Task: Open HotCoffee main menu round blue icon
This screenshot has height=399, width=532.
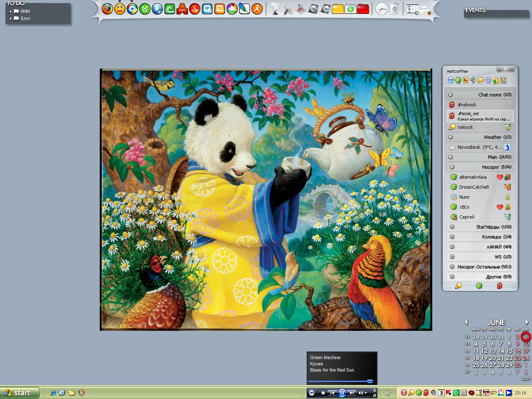Action: click(451, 80)
